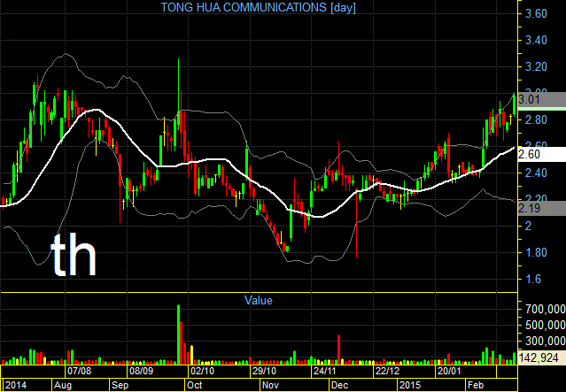Viewport: 566px width, 392px height.
Task: Click the Sep month label
Action: click(x=120, y=385)
